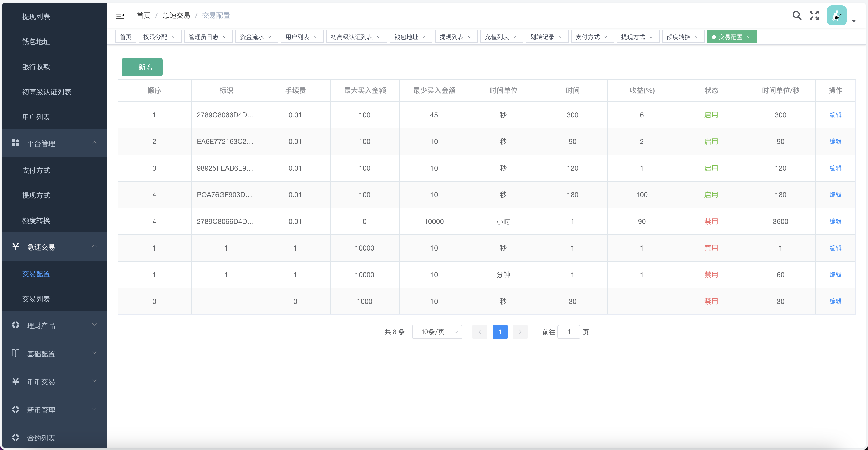Screen dimensions: 868x450
Task: Collapse the sidebar with the hamburger icon
Action: click(120, 15)
